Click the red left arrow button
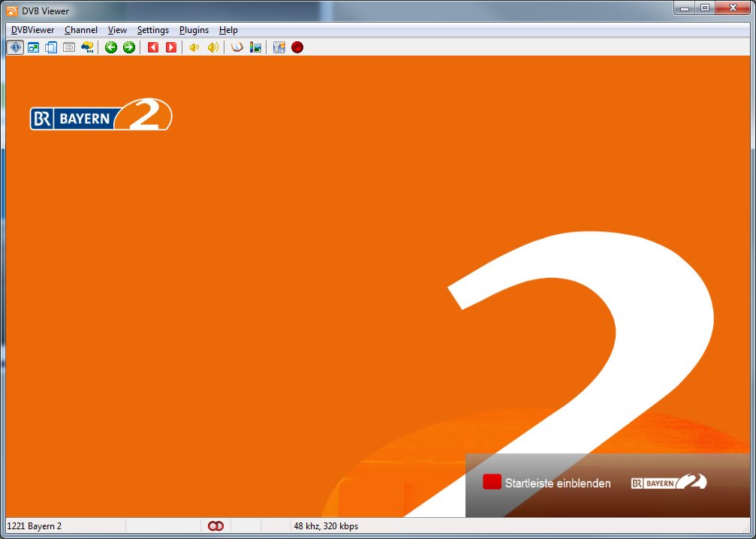Image resolution: width=756 pixels, height=539 pixels. click(153, 47)
